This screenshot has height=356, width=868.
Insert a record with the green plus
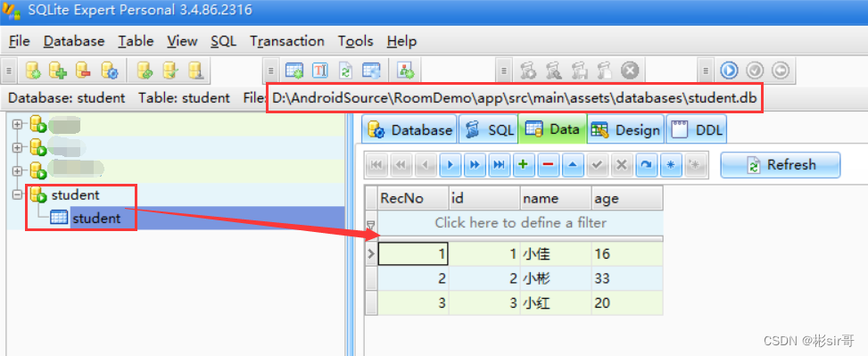tap(524, 164)
